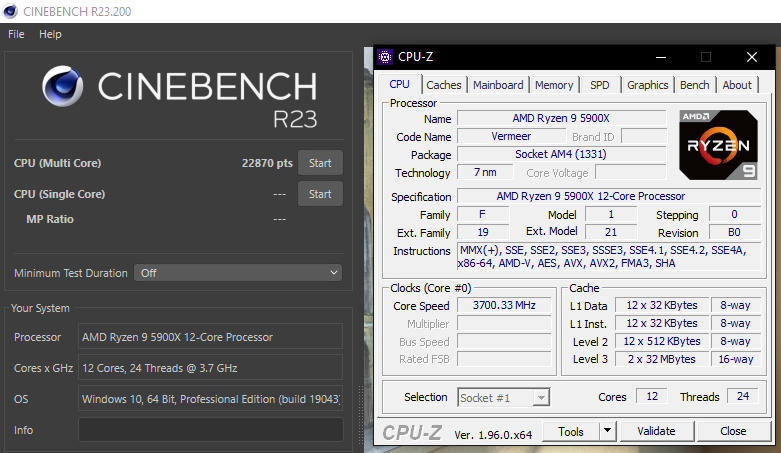The width and height of the screenshot is (781, 453).
Task: Click the AMD Ryzen 9 badge in CPU-Z
Action: [x=718, y=145]
